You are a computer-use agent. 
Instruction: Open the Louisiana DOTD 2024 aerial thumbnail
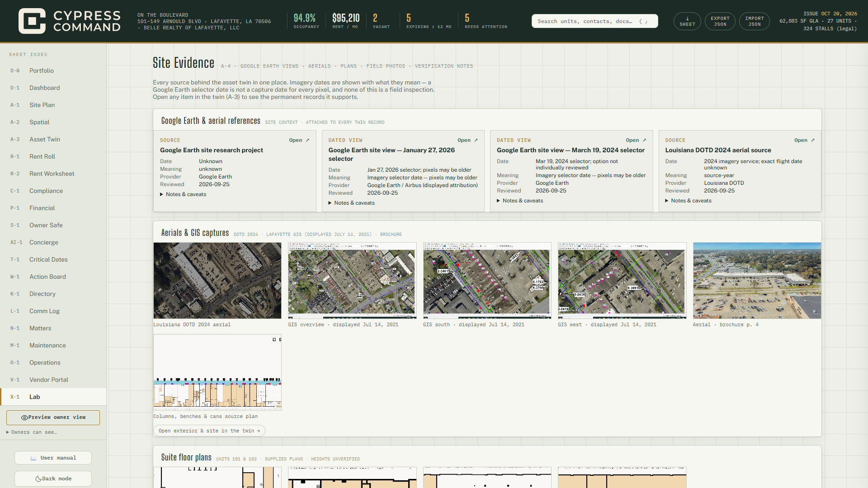[217, 281]
